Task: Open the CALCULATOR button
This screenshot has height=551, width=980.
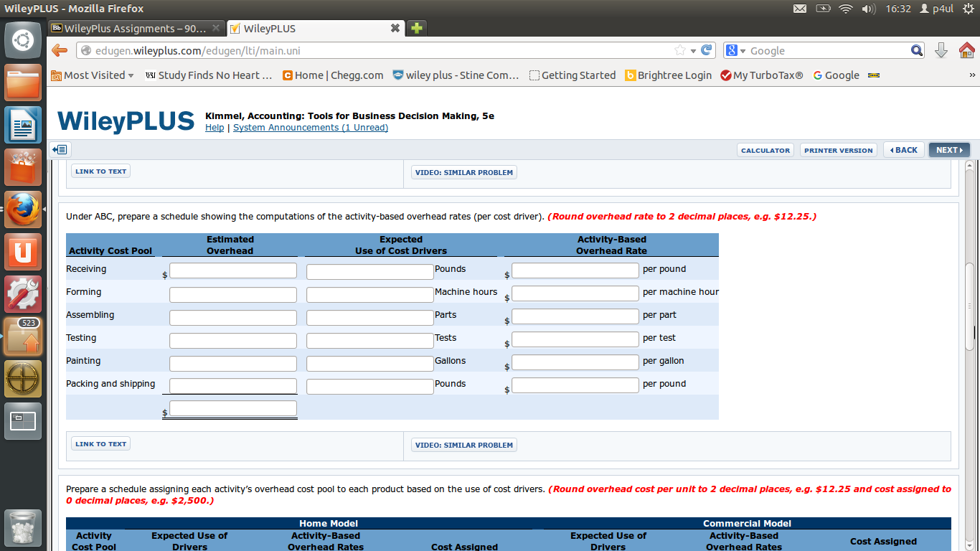Action: point(765,151)
